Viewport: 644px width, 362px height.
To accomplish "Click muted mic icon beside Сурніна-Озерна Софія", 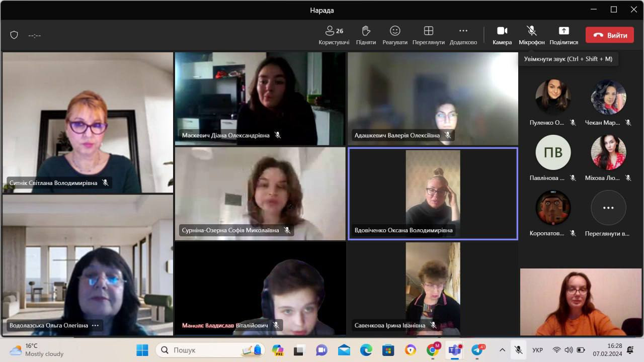I will (x=287, y=230).
